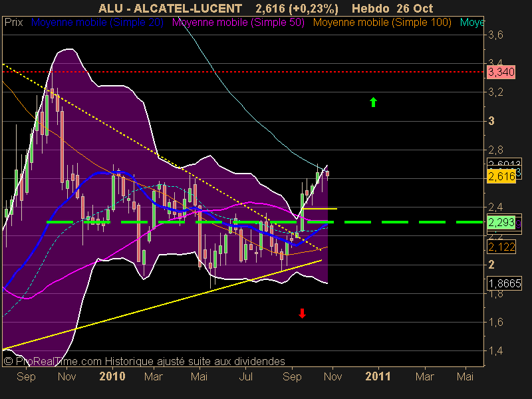Click the 2010 label on time axis

(112, 376)
